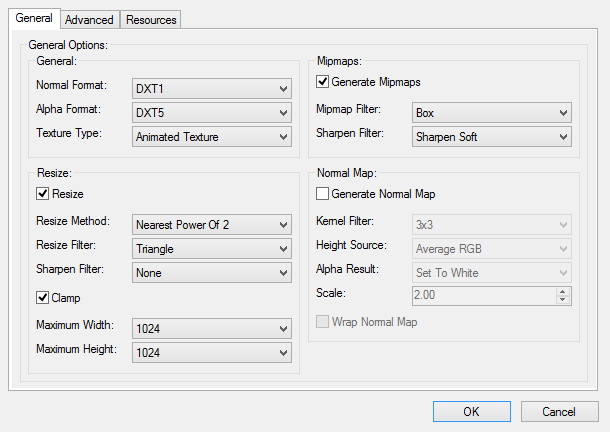Expand the Mipmap Filter dropdown
The image size is (610, 432).
tap(492, 113)
